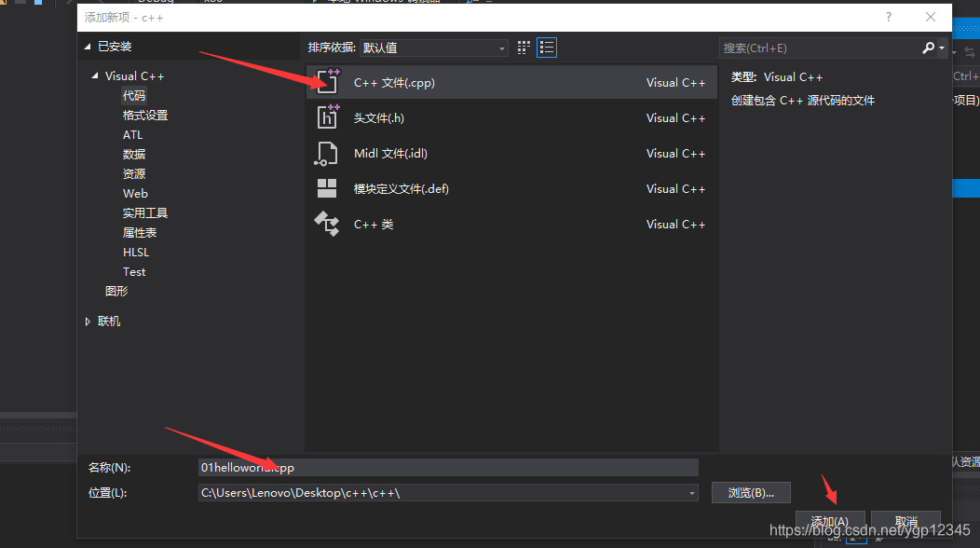Select 格式设置 in the category tree
The width and height of the screenshot is (980, 548).
click(x=145, y=116)
